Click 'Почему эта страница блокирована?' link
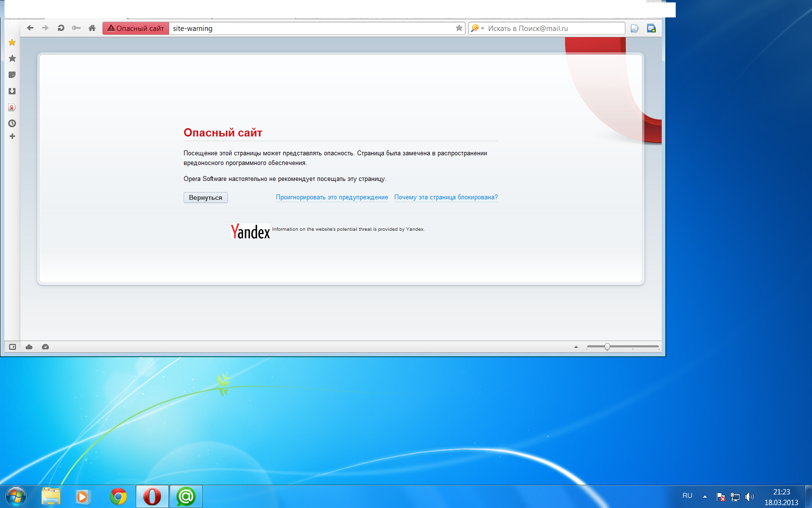This screenshot has height=508, width=812. coord(446,197)
